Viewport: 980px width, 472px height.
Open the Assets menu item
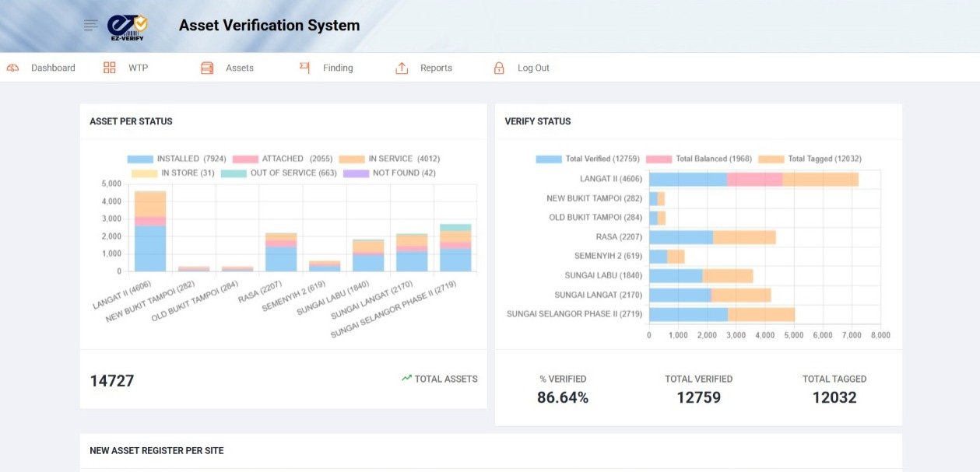240,68
